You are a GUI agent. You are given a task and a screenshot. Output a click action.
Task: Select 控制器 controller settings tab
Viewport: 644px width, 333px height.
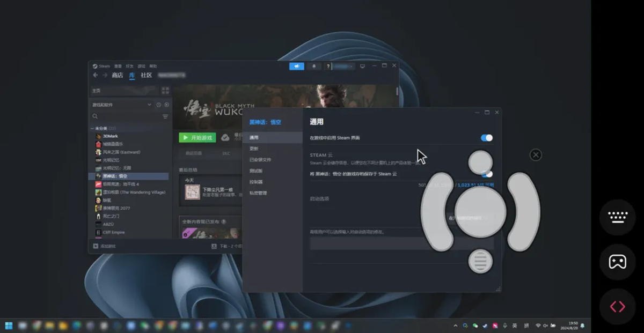tap(273, 182)
